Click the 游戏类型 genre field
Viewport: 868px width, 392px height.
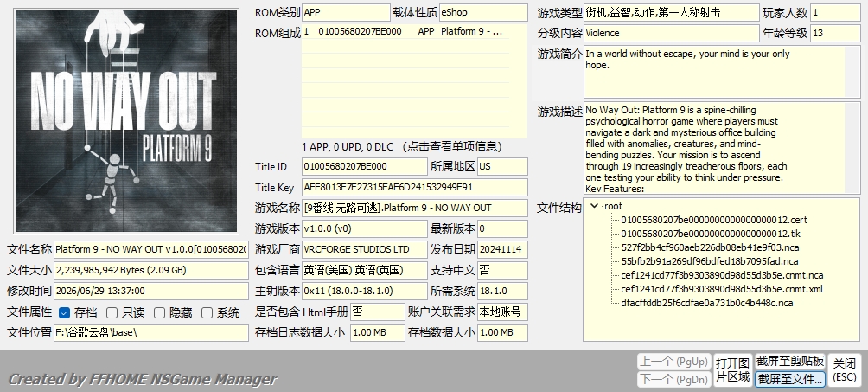pos(672,12)
